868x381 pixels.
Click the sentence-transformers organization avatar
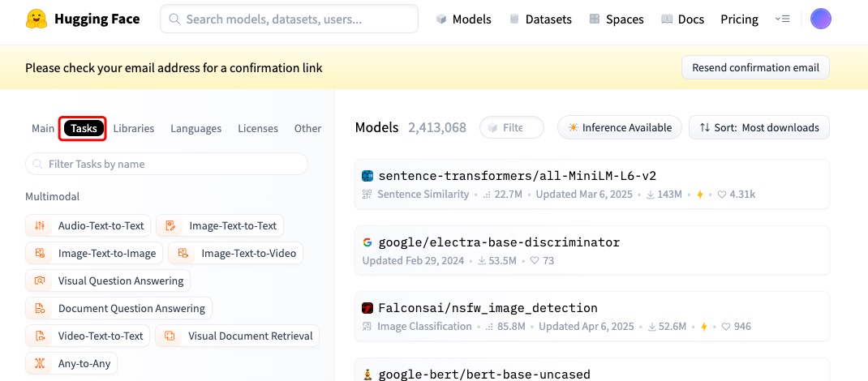click(367, 176)
